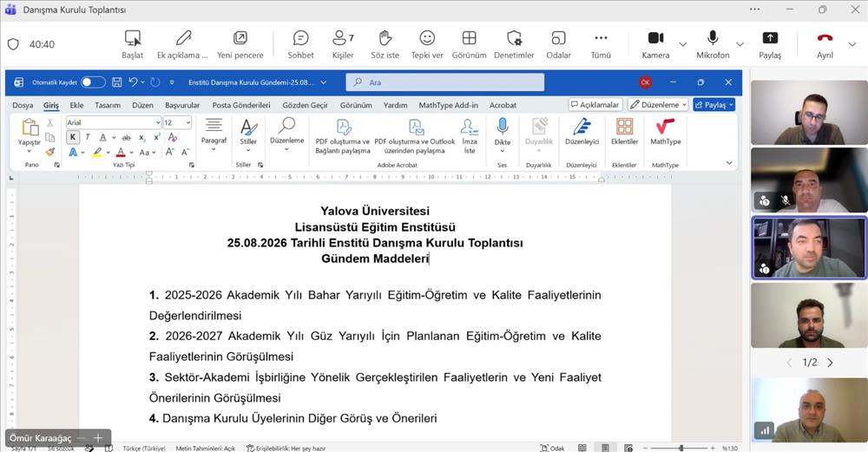868x452 pixels.
Task: Switch to the Ekle ribbon tab
Action: click(x=76, y=105)
